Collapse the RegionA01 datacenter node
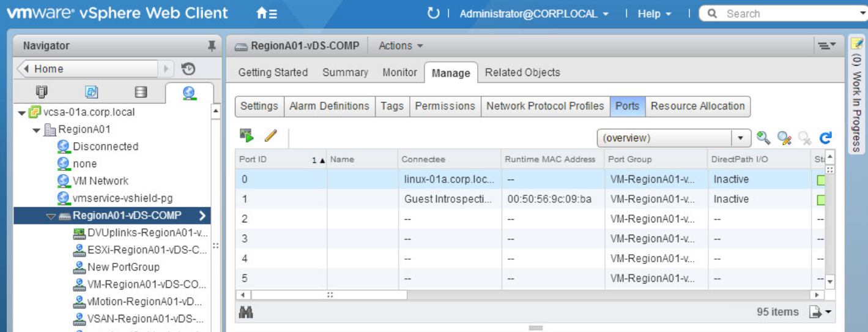Viewport: 868px width, 332px height. click(x=37, y=130)
